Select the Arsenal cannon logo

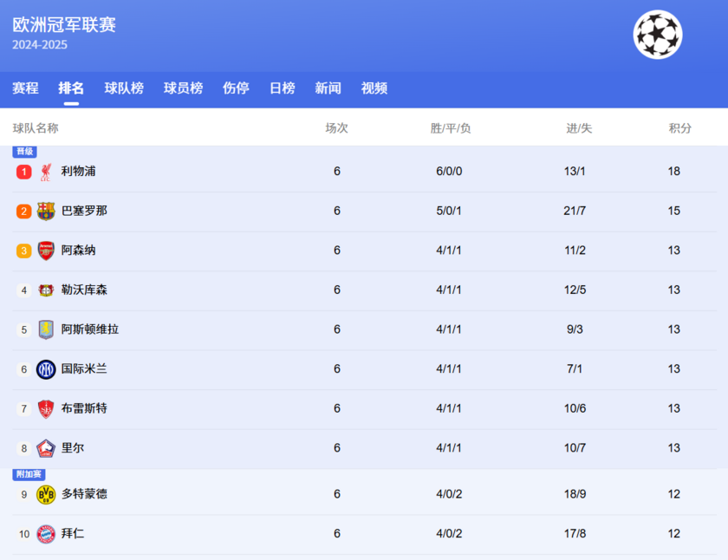(x=44, y=251)
